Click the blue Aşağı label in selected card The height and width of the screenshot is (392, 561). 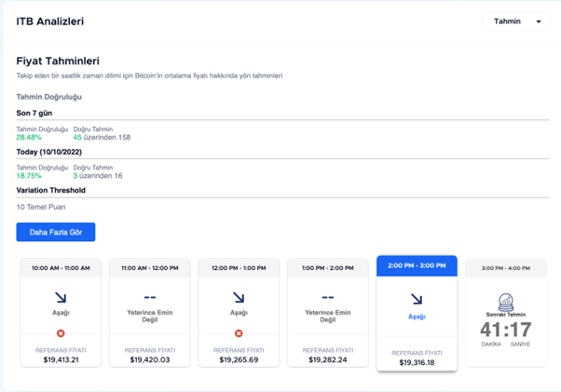417,317
